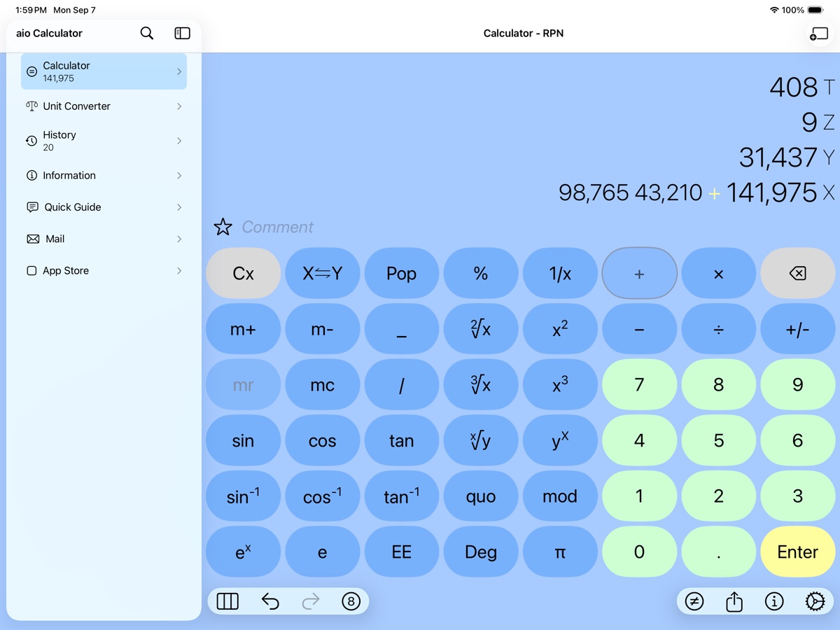Redo the undone operation
Image resolution: width=840 pixels, height=630 pixels.
(x=311, y=601)
